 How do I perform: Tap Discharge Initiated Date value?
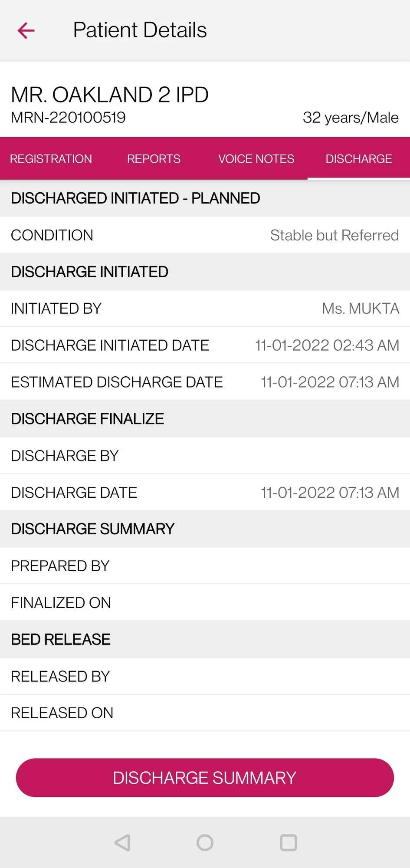[x=327, y=345]
